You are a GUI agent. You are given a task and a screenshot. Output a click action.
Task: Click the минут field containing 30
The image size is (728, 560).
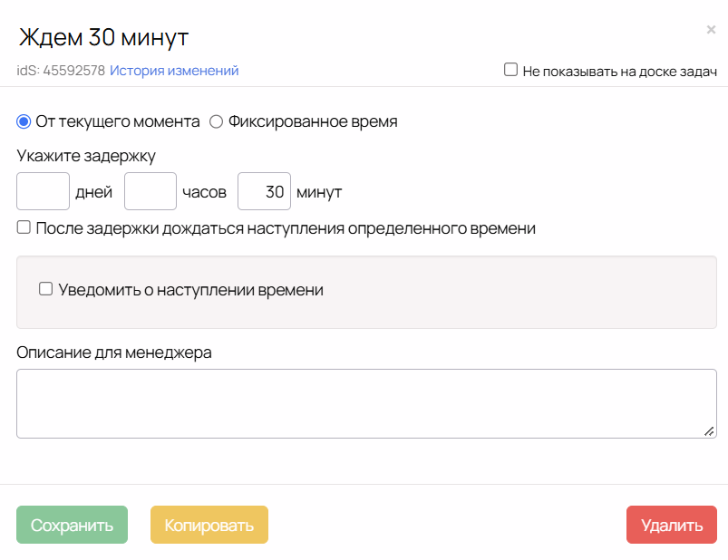264,191
